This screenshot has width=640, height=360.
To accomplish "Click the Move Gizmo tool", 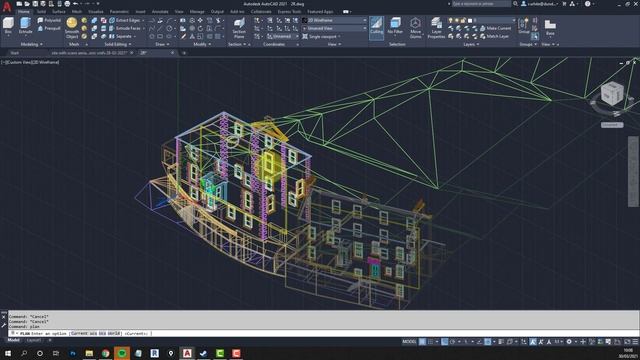I will pyautogui.click(x=416, y=28).
